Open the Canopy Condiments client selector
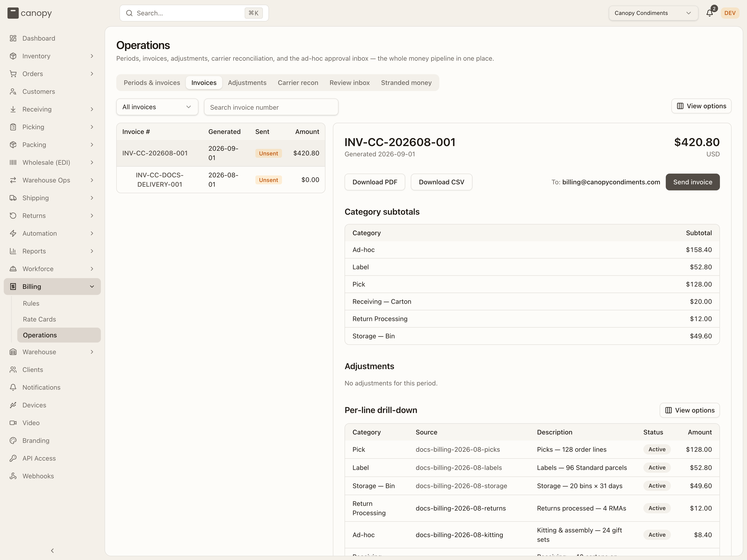The width and height of the screenshot is (747, 560). click(653, 13)
